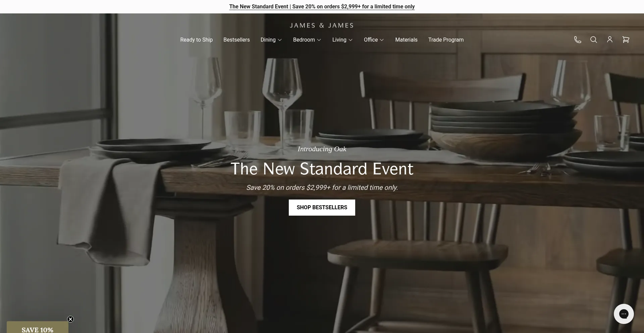This screenshot has height=333, width=644.
Task: Open the Ready to Ship menu item
Action: tap(197, 40)
